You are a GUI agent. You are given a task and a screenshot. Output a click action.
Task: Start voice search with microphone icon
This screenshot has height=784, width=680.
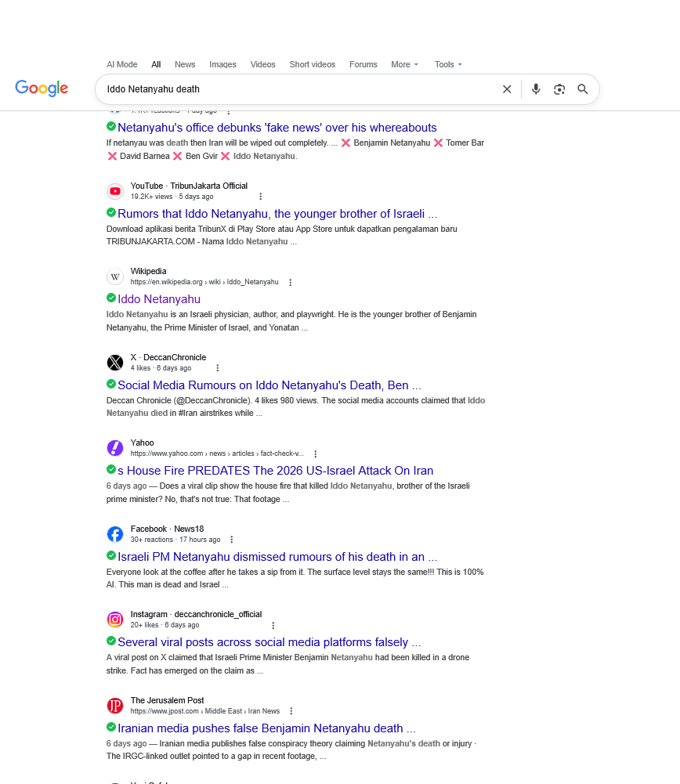click(x=536, y=89)
